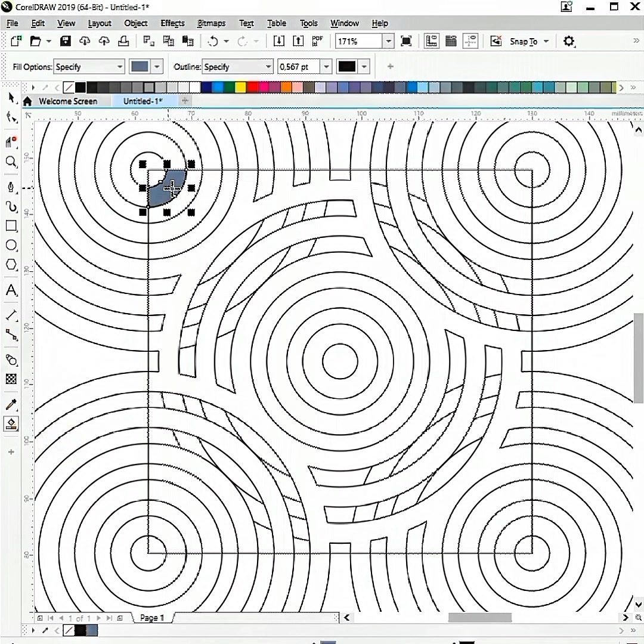Screen dimensions: 644x644
Task: Switch to the Welcome Screen tab
Action: tap(68, 101)
